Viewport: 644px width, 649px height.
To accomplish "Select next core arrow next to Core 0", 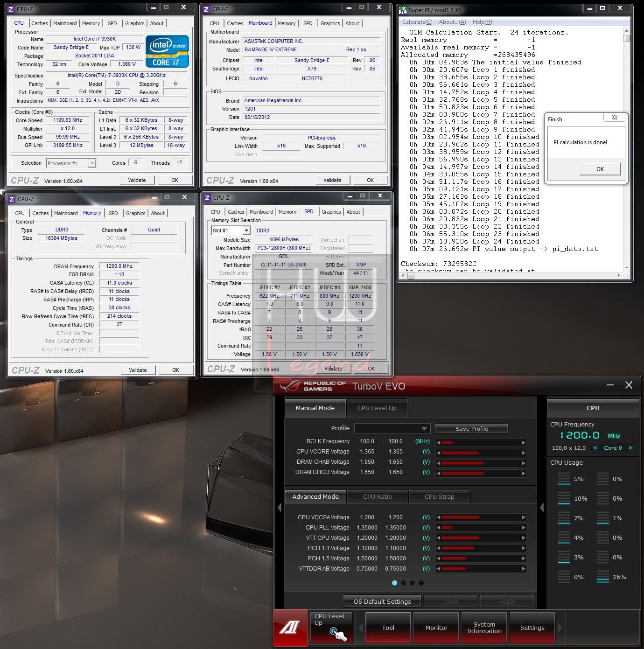I will tap(631, 448).
